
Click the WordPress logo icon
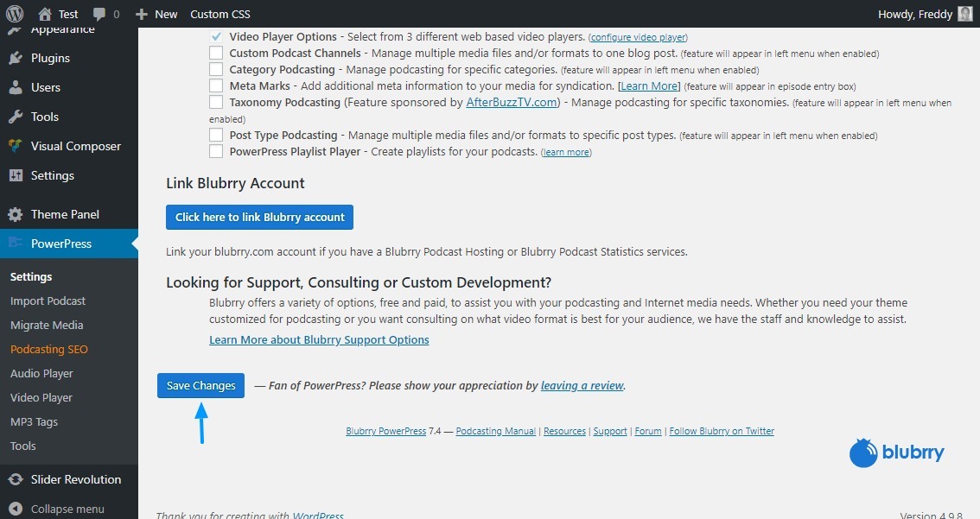(15, 14)
